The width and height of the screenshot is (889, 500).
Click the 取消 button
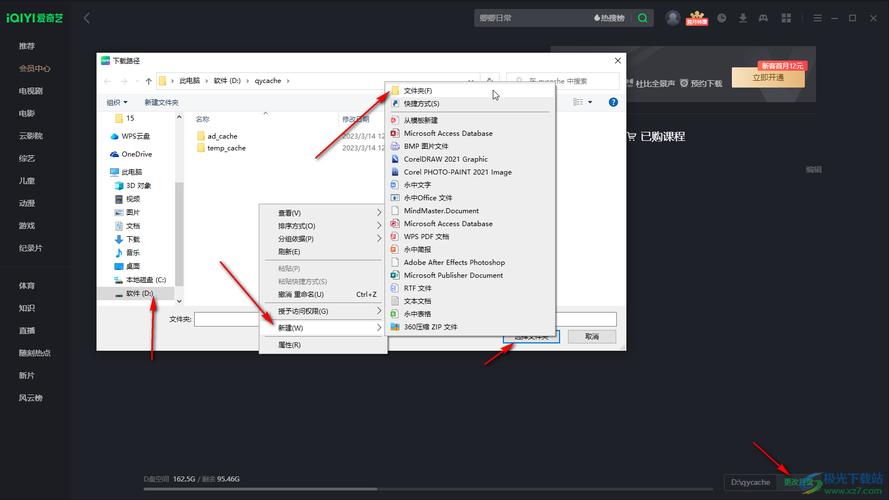(x=592, y=337)
